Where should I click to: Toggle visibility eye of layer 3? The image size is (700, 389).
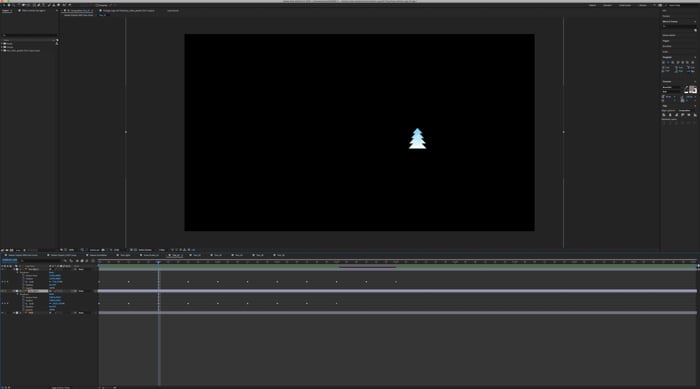[x=2, y=313]
